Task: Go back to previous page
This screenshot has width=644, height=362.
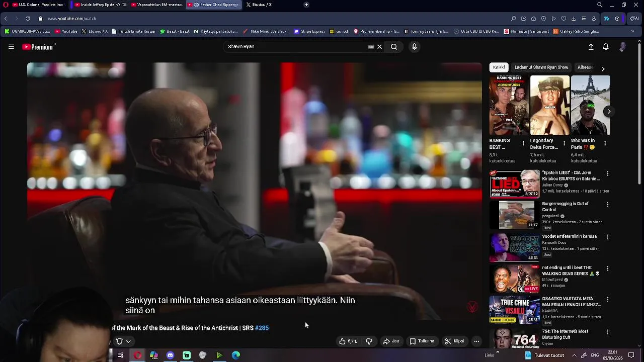Action: [x=6, y=19]
